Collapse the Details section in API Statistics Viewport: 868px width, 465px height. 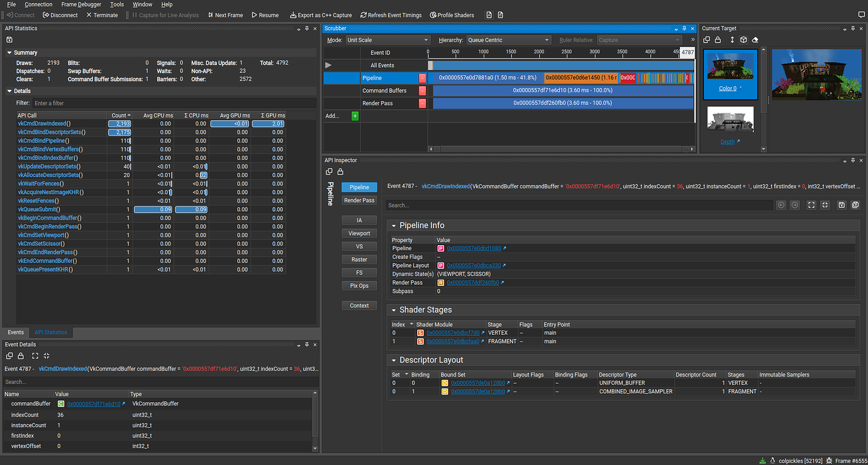pyautogui.click(x=9, y=91)
